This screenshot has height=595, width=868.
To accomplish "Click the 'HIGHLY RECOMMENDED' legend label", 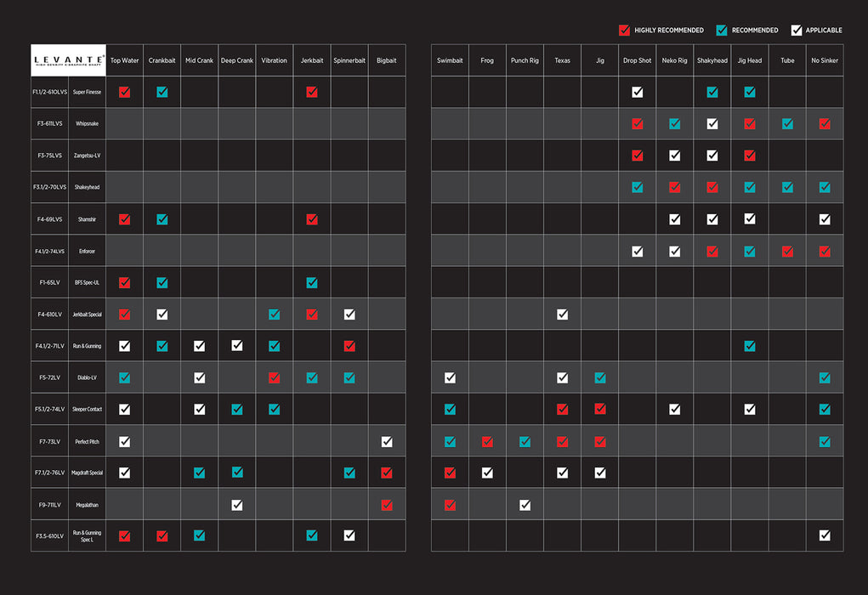I will point(669,30).
